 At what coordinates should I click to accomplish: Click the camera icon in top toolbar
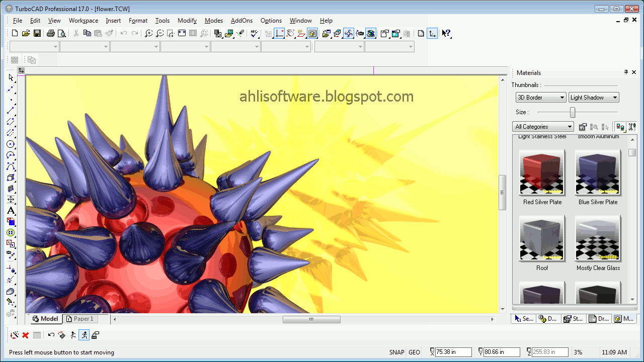(360, 34)
